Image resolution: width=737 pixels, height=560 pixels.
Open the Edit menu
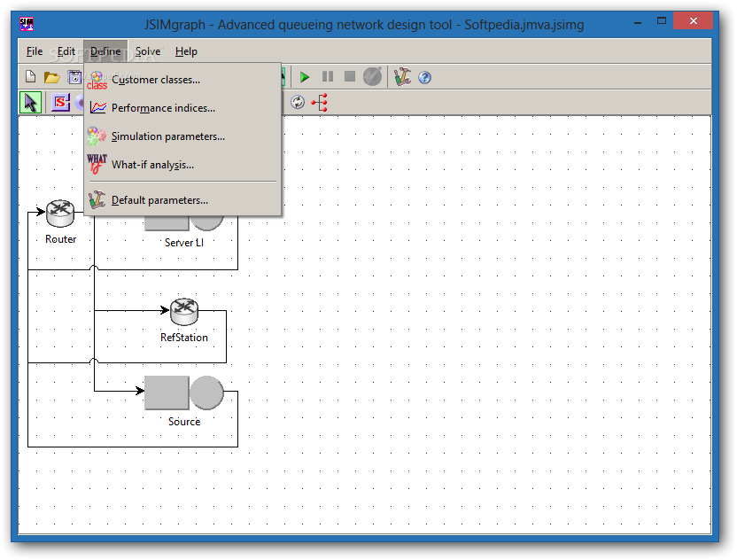[x=66, y=51]
